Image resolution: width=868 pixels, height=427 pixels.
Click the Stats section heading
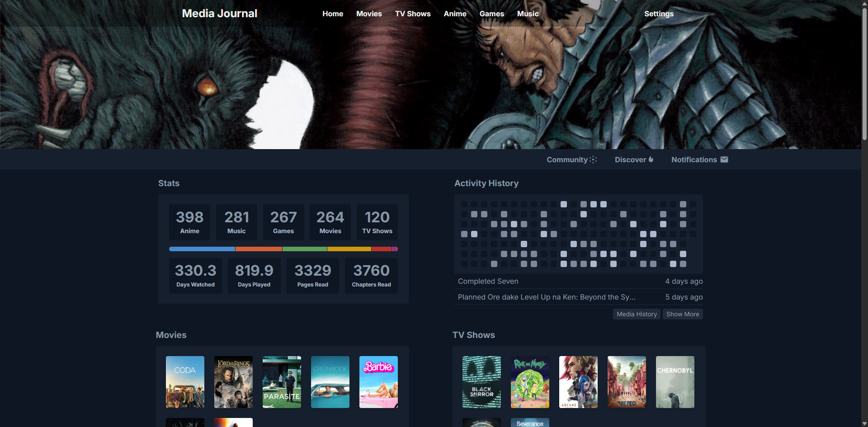169,183
